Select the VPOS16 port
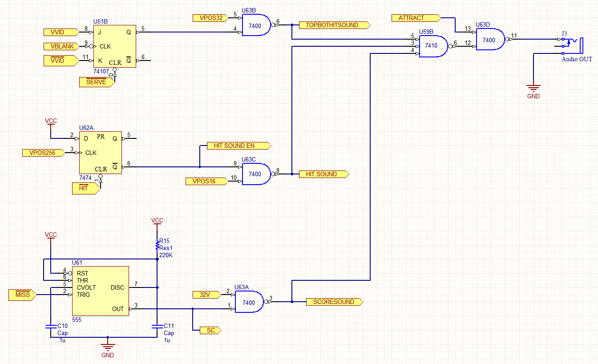The width and height of the screenshot is (598, 364). coord(207,181)
